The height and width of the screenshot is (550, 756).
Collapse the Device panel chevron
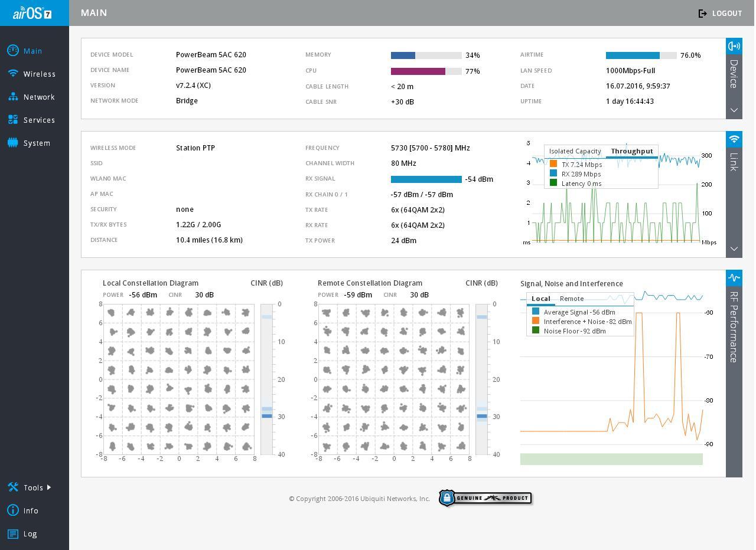[734, 110]
